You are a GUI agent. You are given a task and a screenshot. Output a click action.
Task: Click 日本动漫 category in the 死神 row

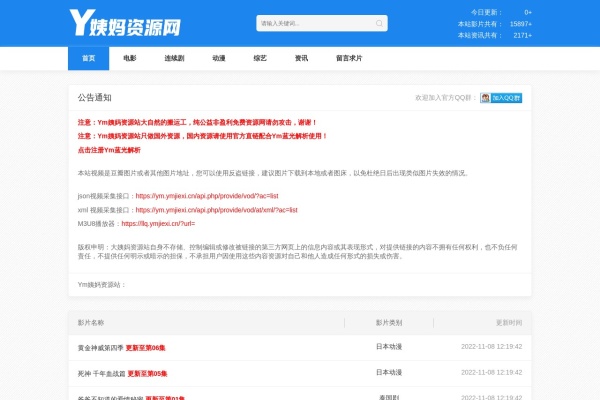(x=389, y=372)
